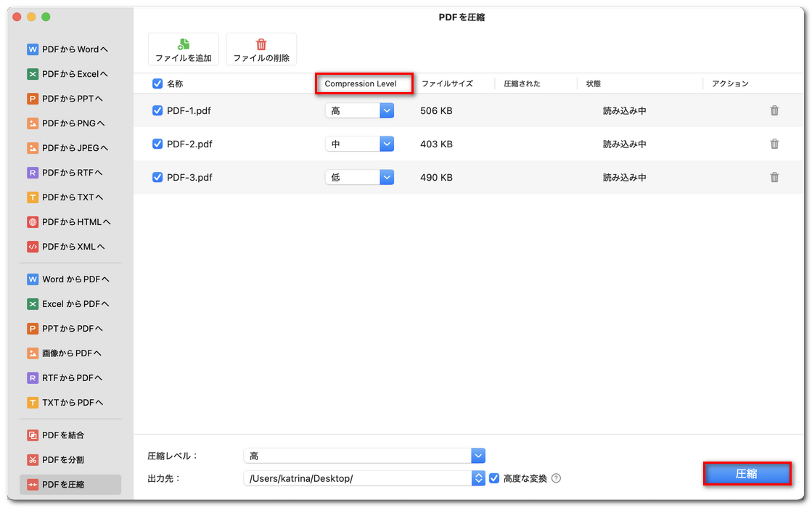Disable the 高度な変換 option

(x=494, y=478)
